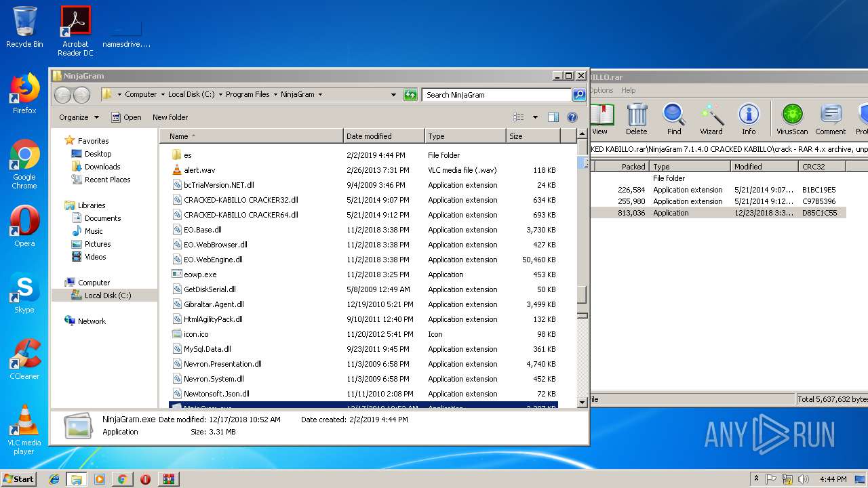
Task: Launch Google Chrome from desktop
Action: [24, 165]
